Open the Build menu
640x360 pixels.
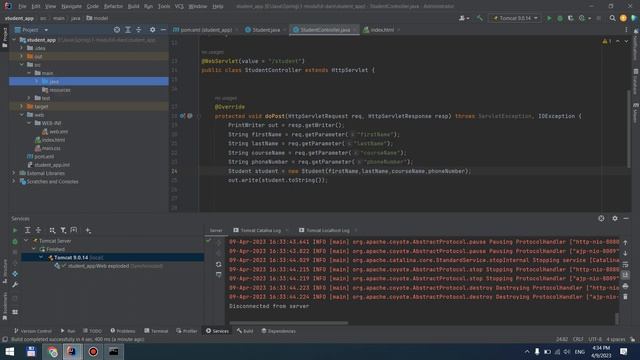pyautogui.click(x=133, y=7)
